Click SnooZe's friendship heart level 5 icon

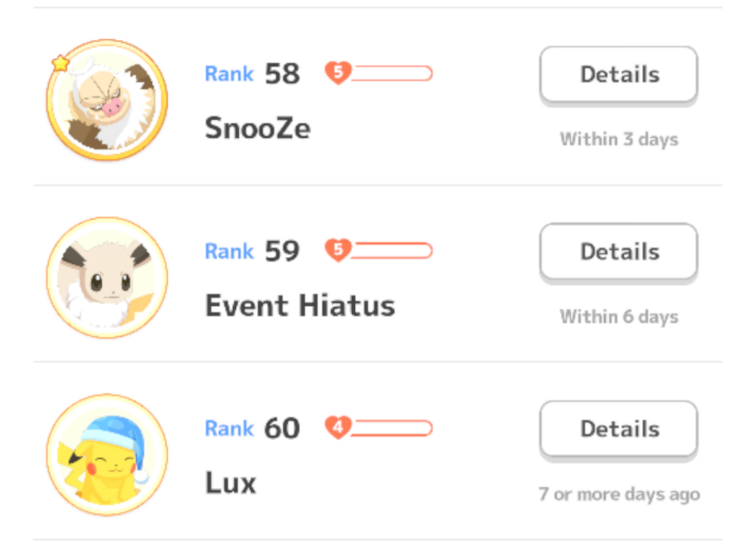click(x=338, y=73)
